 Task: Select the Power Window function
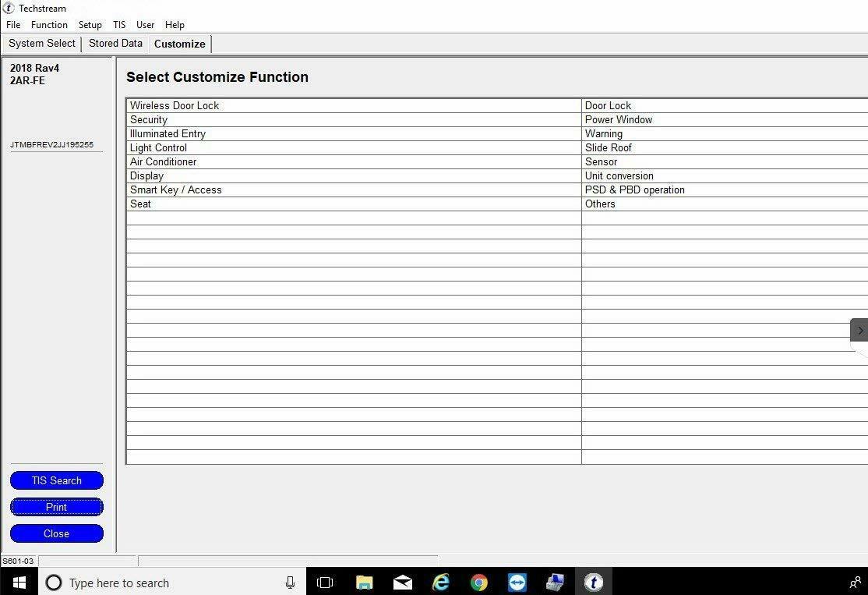(x=725, y=119)
